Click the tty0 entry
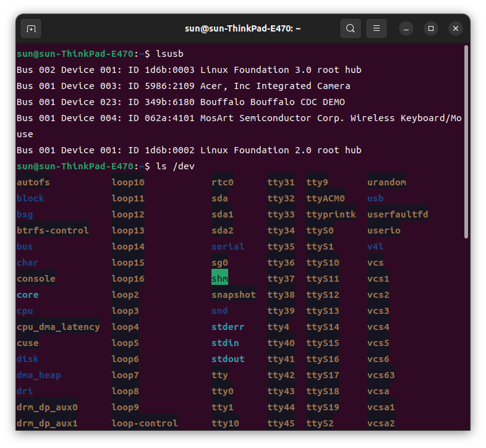 [x=223, y=391]
